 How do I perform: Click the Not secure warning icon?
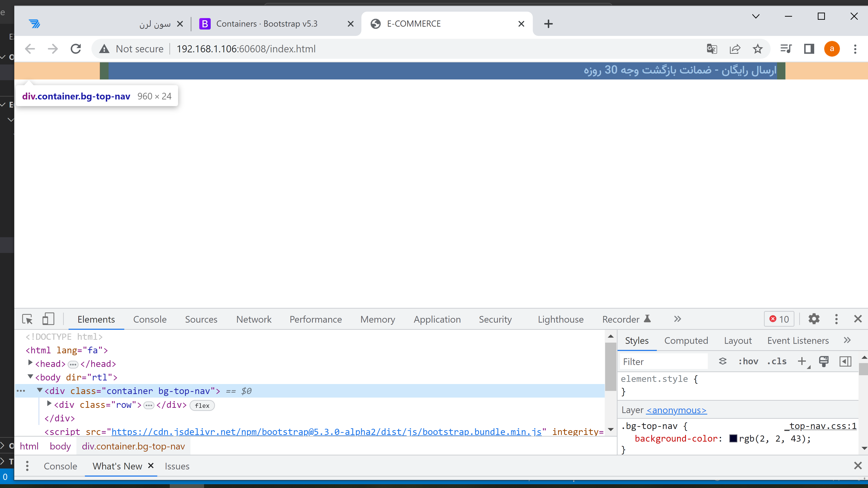[104, 49]
